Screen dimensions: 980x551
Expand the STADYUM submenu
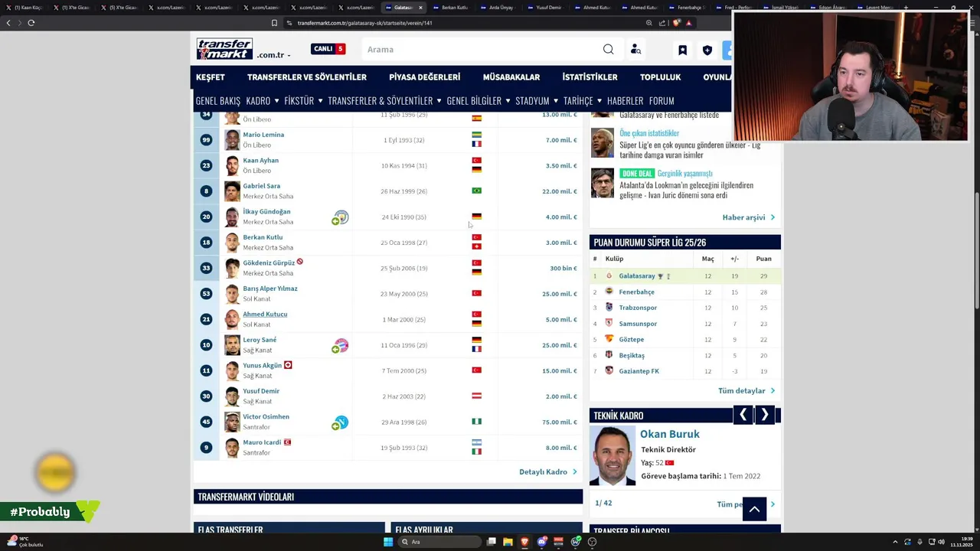[x=537, y=100]
